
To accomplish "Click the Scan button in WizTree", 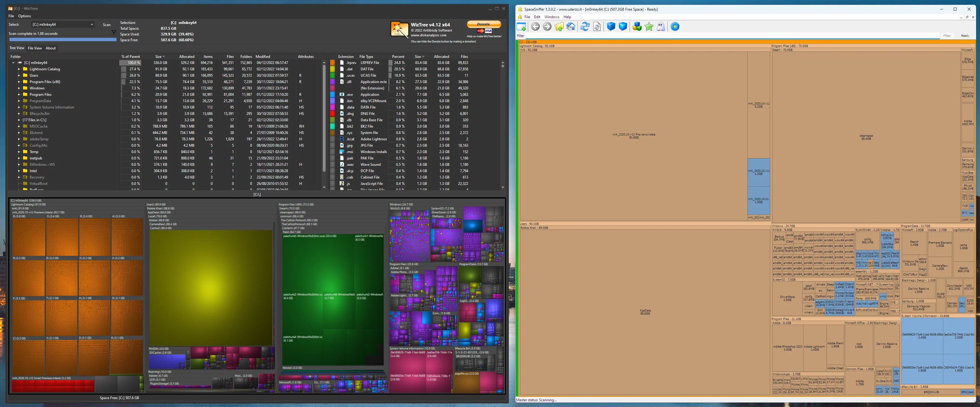I will pyautogui.click(x=107, y=25).
